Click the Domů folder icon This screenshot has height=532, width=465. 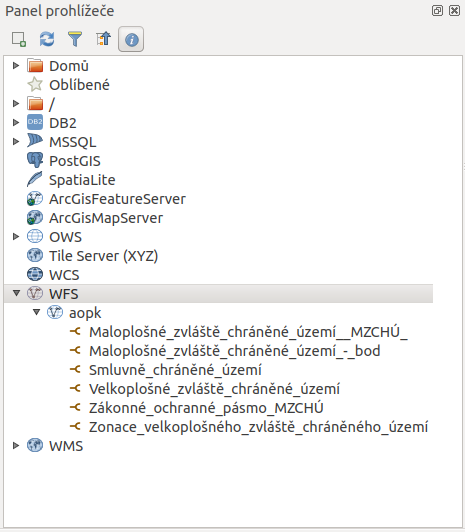(35, 65)
